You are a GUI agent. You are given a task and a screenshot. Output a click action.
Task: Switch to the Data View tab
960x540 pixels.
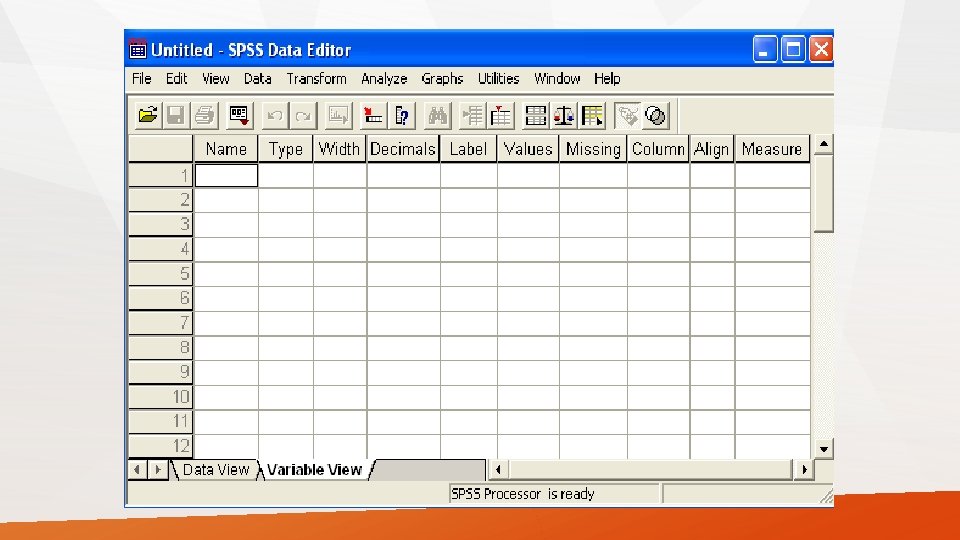click(x=216, y=470)
